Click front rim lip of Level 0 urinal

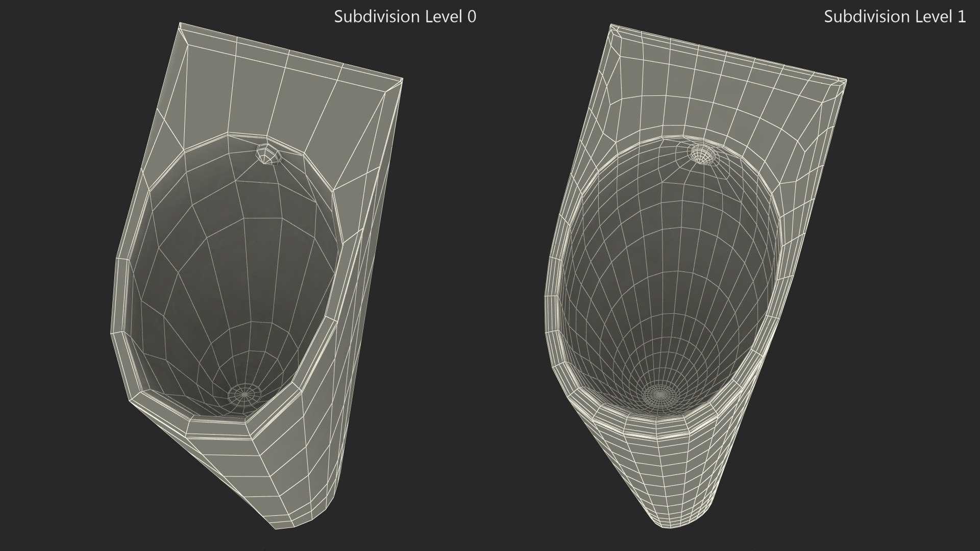pos(217,426)
